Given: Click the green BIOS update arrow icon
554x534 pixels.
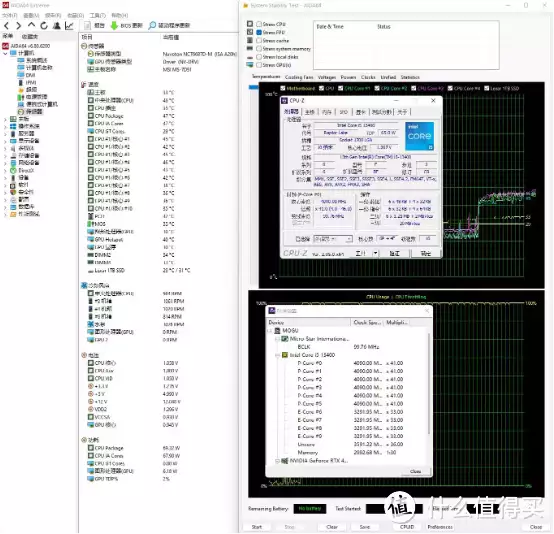Looking at the screenshot, I should [x=114, y=25].
